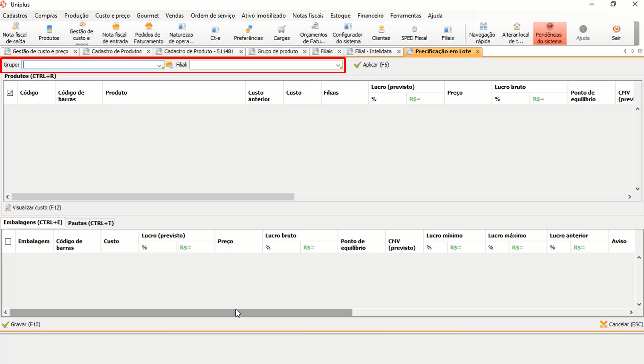Expand the Filial dropdown arrow
This screenshot has height=364, width=644.
click(338, 65)
